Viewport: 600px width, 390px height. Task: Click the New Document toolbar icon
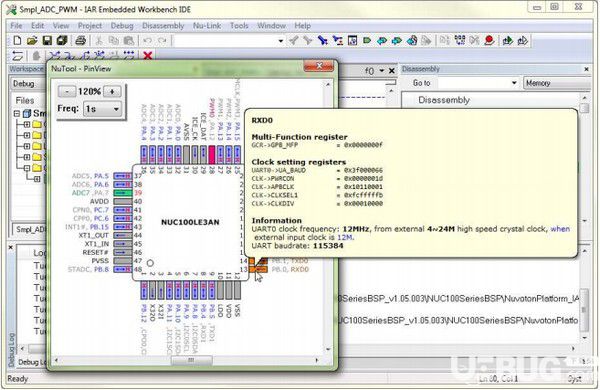17,40
